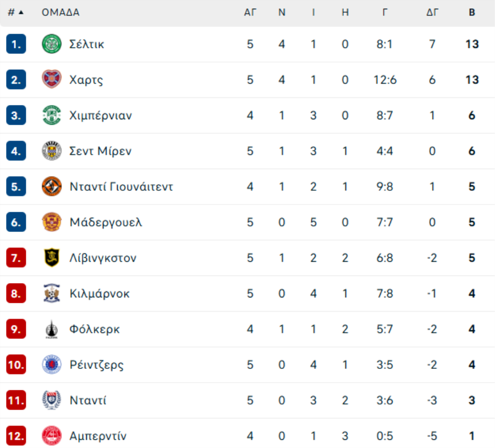
Task: Click the Αμπερντίν club crest icon
Action: pyautogui.click(x=52, y=436)
